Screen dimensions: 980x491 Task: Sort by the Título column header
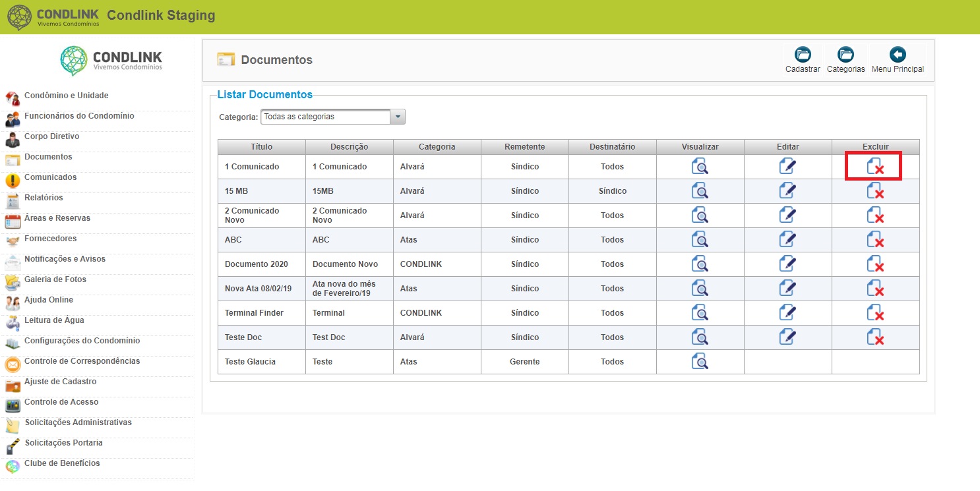click(261, 146)
